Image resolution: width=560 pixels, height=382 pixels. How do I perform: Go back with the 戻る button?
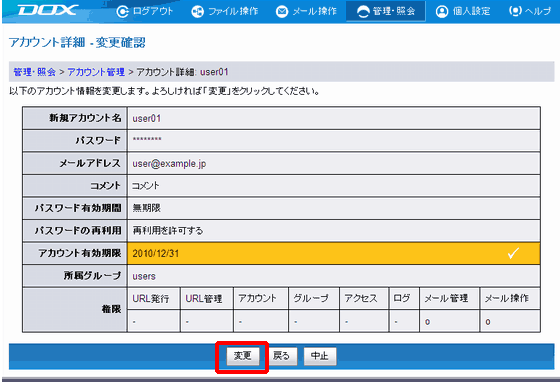(x=281, y=356)
